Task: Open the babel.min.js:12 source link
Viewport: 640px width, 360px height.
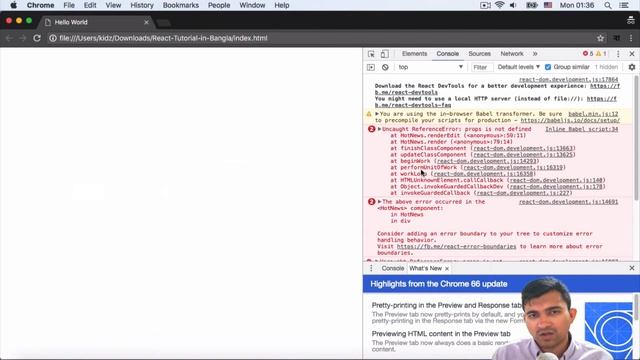Action: 593,114
